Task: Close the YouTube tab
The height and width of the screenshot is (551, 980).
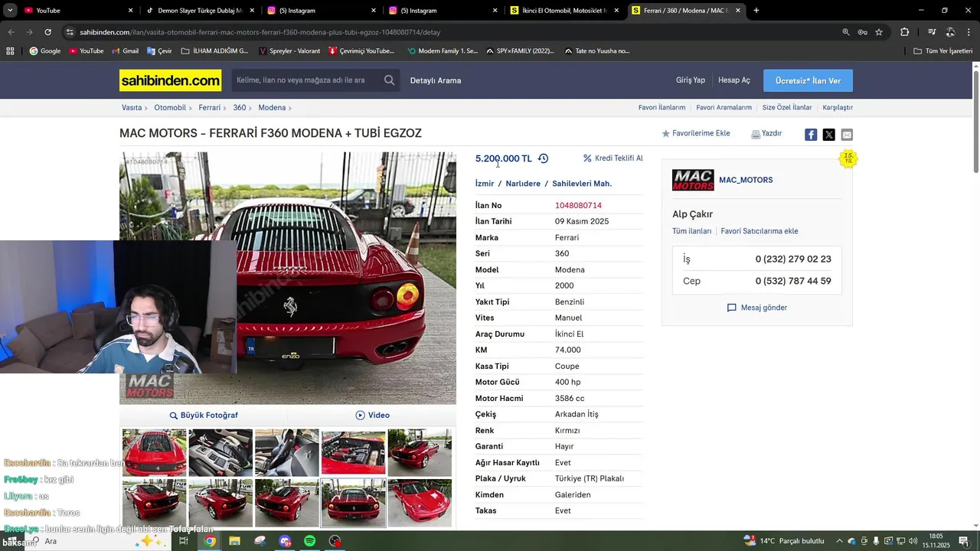Action: [x=130, y=11]
